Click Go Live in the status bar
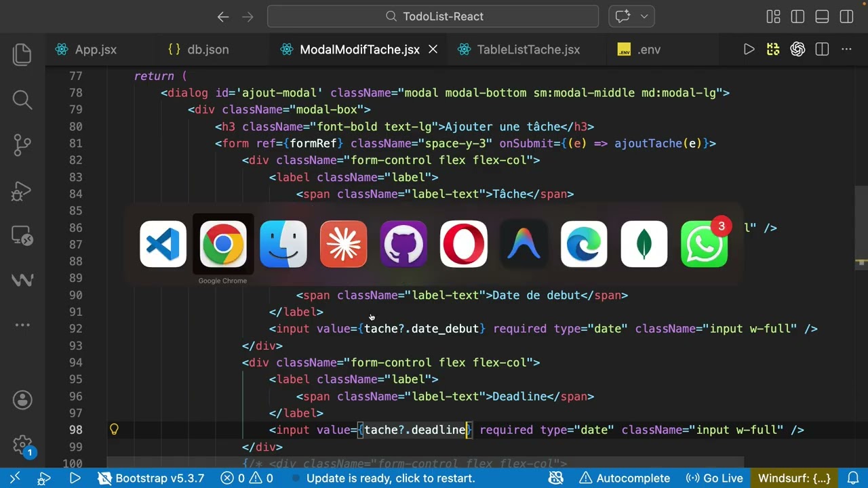 click(x=714, y=479)
